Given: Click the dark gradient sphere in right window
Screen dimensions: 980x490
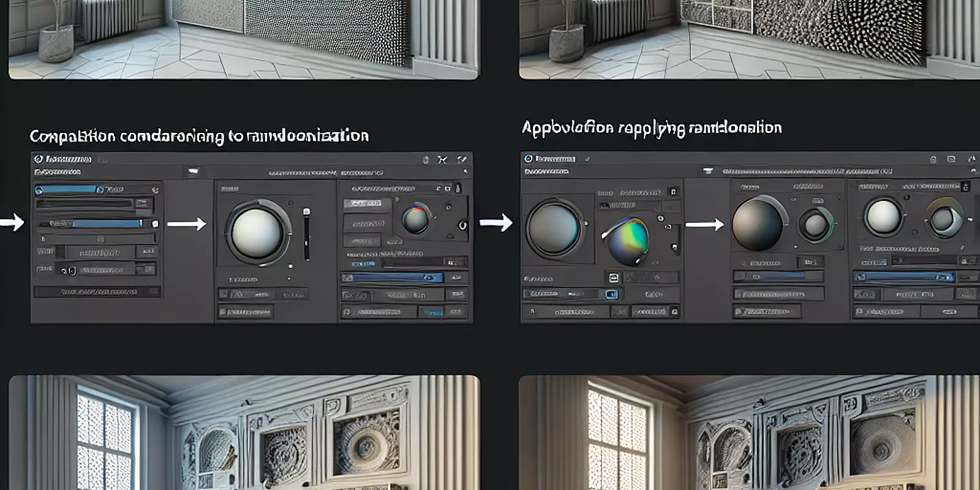Looking at the screenshot, I should (757, 225).
